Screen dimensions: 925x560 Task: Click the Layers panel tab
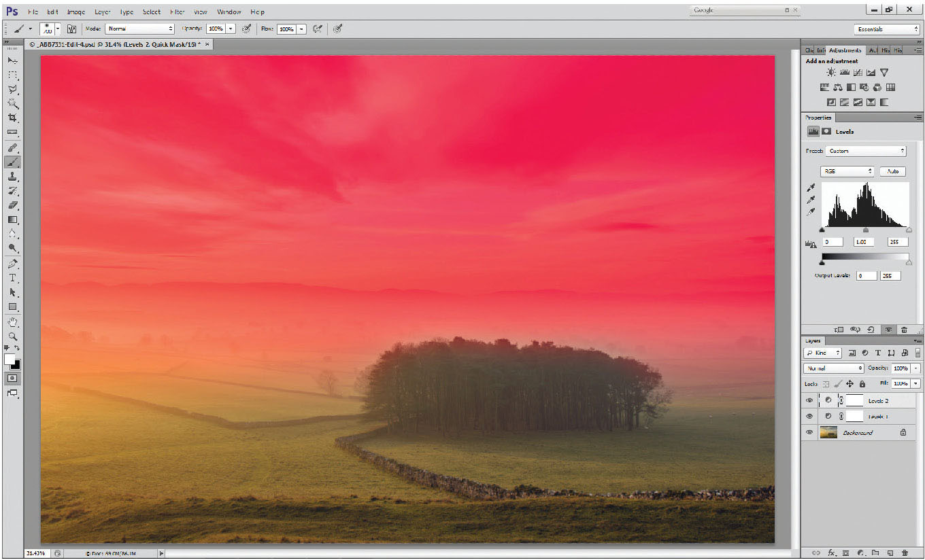[813, 340]
